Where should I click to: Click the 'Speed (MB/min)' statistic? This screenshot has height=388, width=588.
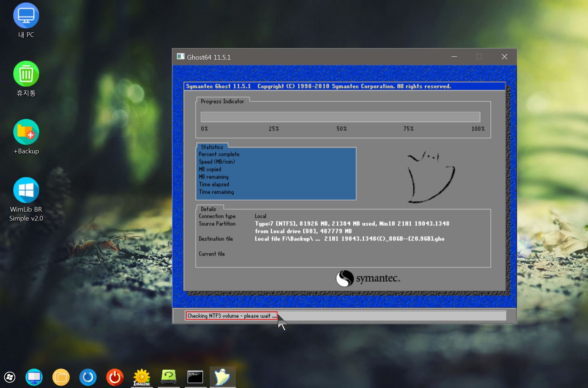217,162
